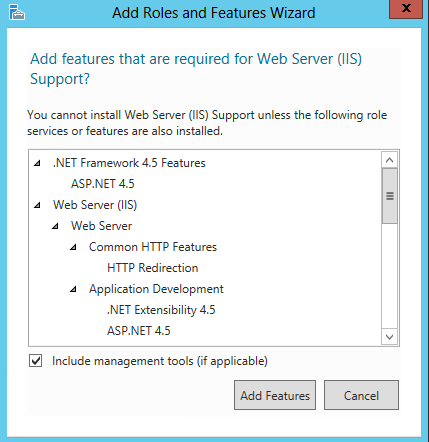Select ASP.NET 4.5 under .NET Framework Features
Image resolution: width=429 pixels, height=442 pixels.
pos(103,184)
